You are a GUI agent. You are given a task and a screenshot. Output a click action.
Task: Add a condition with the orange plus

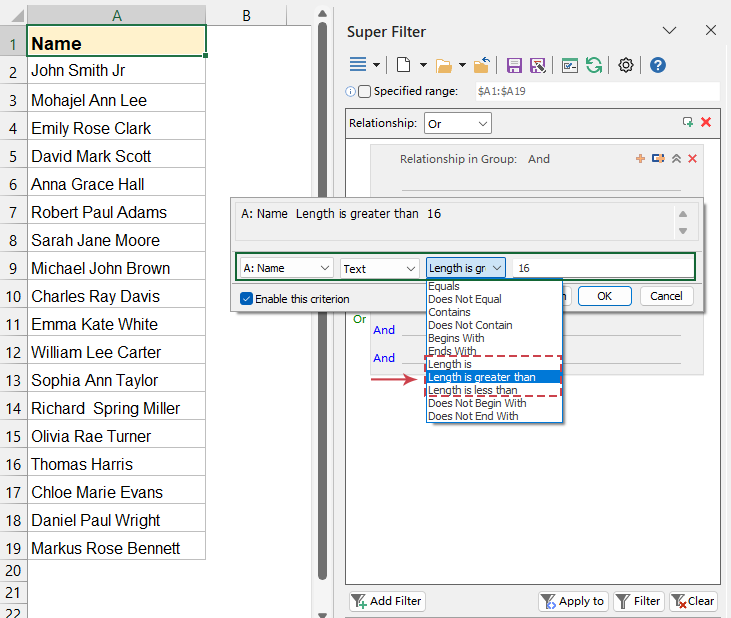point(640,159)
